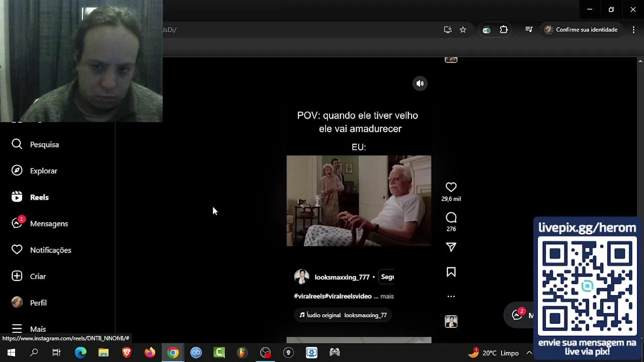Open the game controller app on taskbar

pos(335,353)
